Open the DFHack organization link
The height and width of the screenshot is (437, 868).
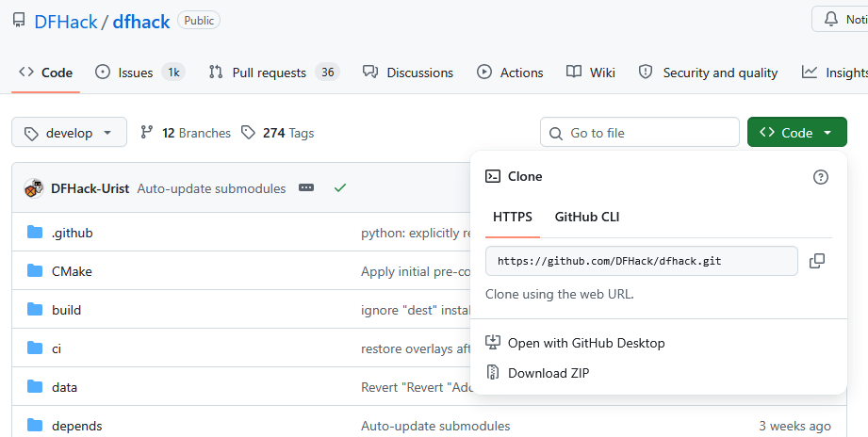tap(66, 22)
